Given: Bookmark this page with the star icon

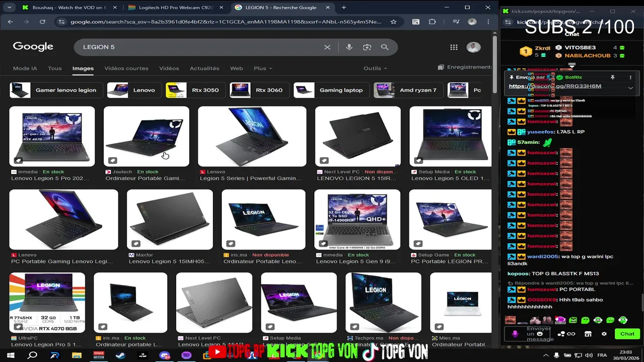Looking at the screenshot, I should [393, 22].
